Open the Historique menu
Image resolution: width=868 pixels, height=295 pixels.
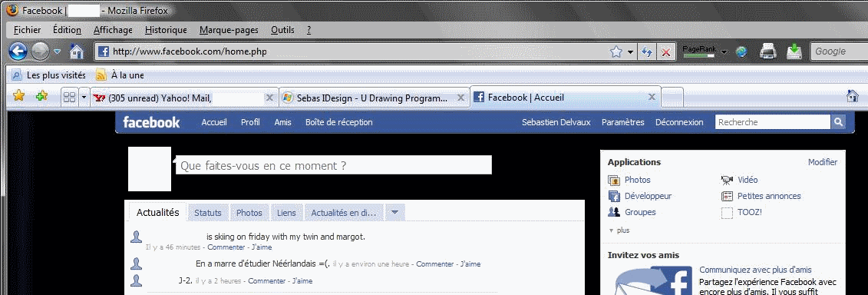click(166, 30)
